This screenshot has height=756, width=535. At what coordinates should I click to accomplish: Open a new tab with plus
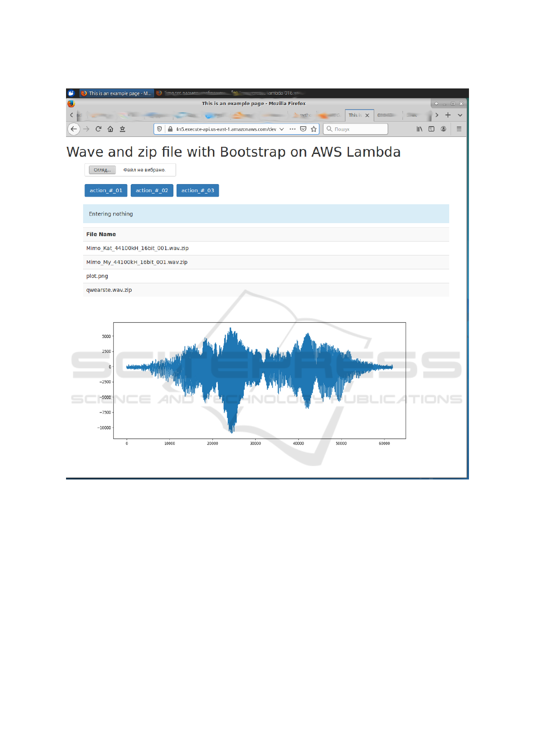click(x=448, y=115)
